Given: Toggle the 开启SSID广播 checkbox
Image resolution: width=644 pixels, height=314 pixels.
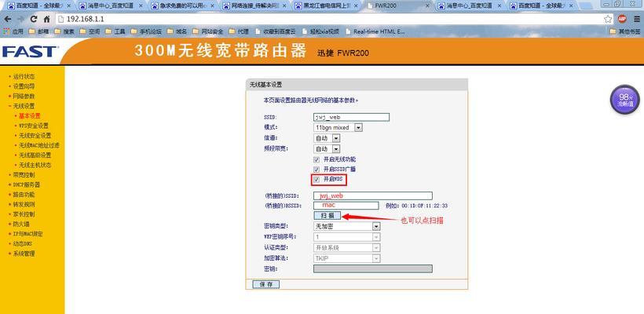Looking at the screenshot, I should click(317, 169).
